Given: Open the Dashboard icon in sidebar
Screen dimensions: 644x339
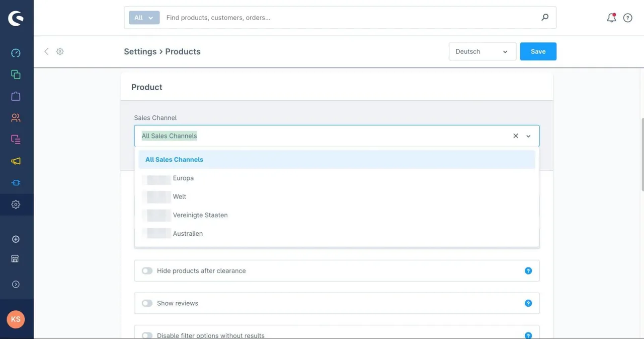Looking at the screenshot, I should [16, 53].
